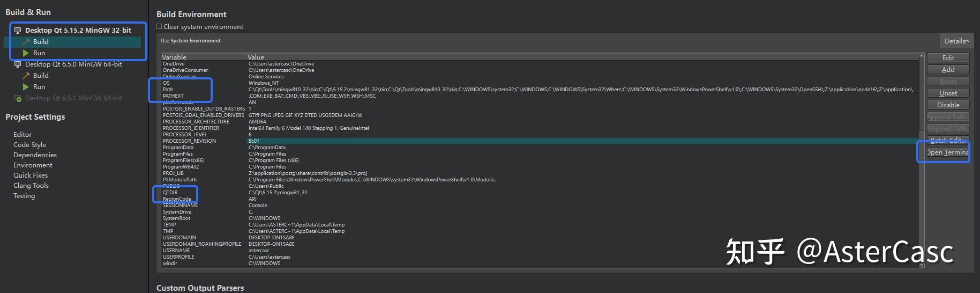
Task: Click the monitor icon for Qt 5.15.2 kit
Action: (x=18, y=31)
